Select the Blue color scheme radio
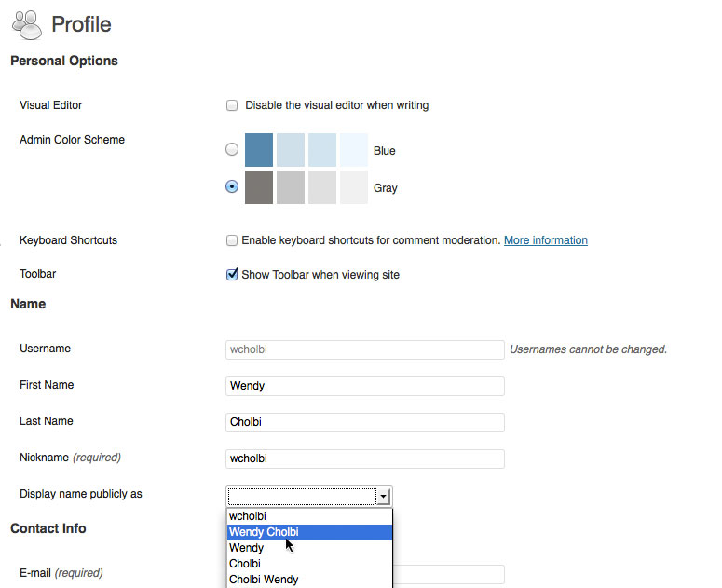The image size is (722, 588). click(x=232, y=149)
